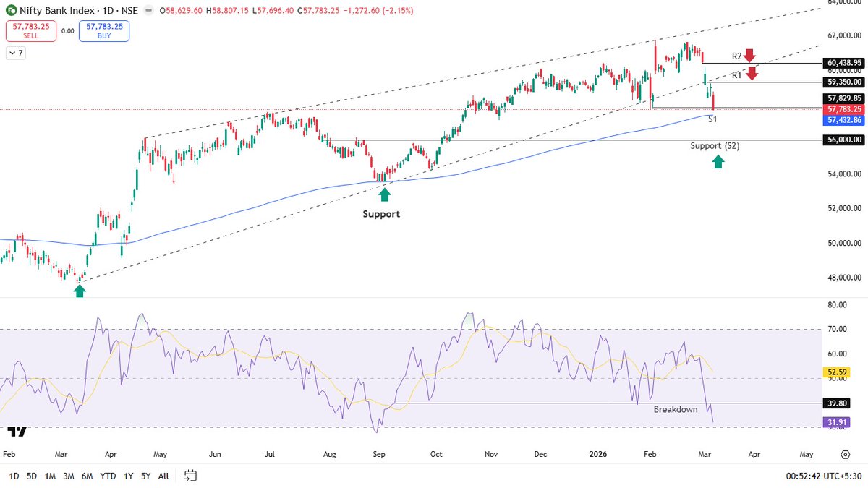868x488 pixels.
Task: Select the green up arrow under Support (S2)
Action: (x=718, y=161)
